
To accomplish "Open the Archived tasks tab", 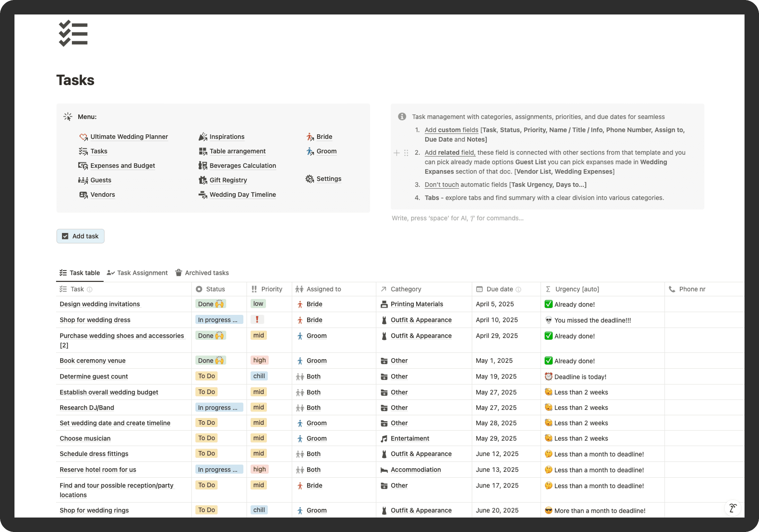I will tap(202, 273).
